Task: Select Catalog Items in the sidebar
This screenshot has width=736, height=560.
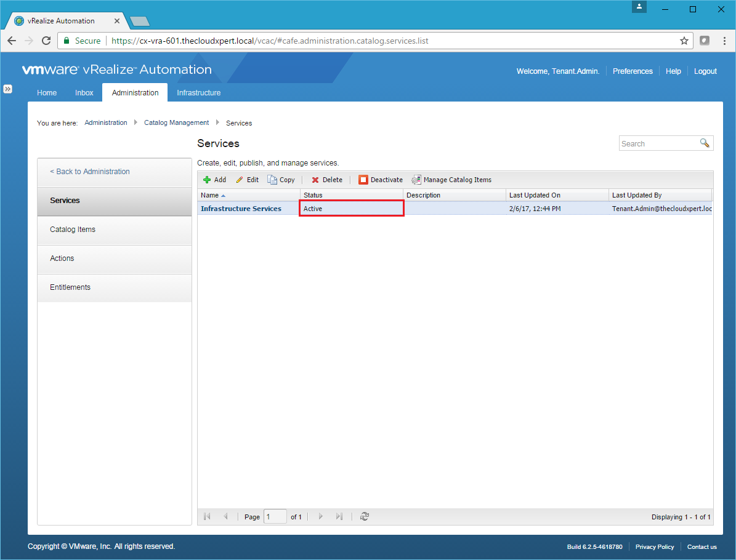Action: coord(73,230)
